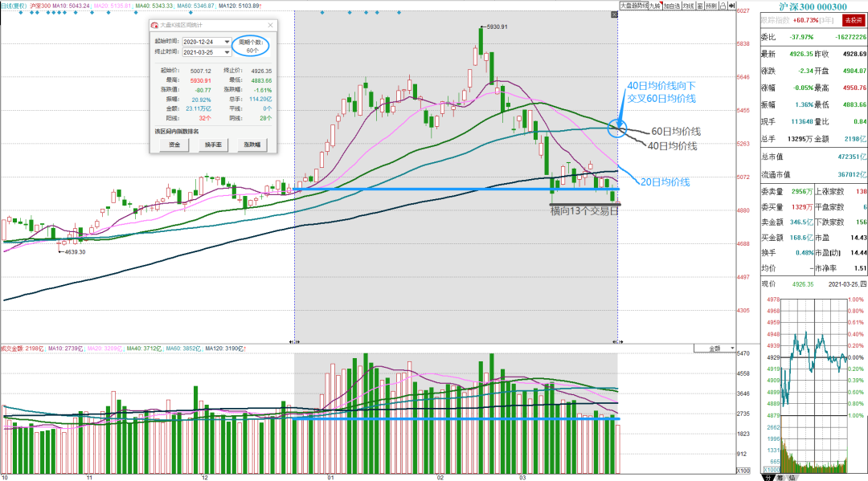868x481 pixels.
Task: Click the X100 volume scale label
Action: coord(743,471)
